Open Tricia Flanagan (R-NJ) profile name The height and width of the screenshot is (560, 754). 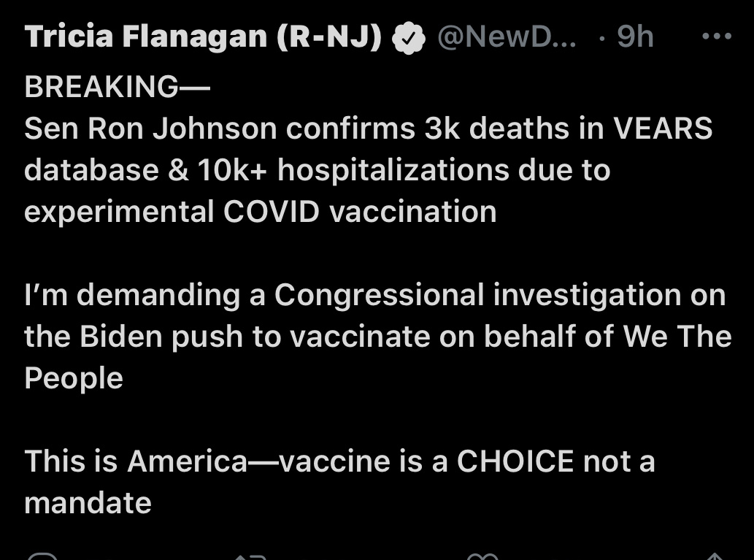203,37
